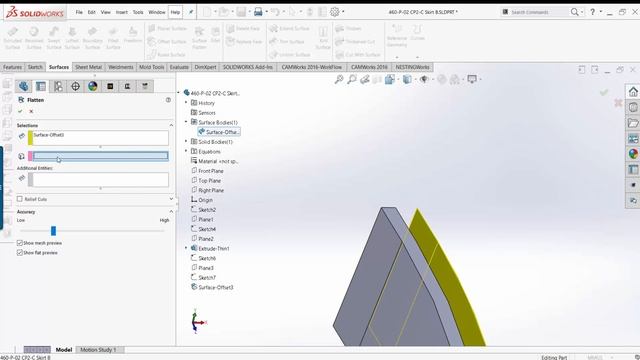Open the ConfigurationManager tab icon
This screenshot has width=640, height=360.
tap(58, 86)
